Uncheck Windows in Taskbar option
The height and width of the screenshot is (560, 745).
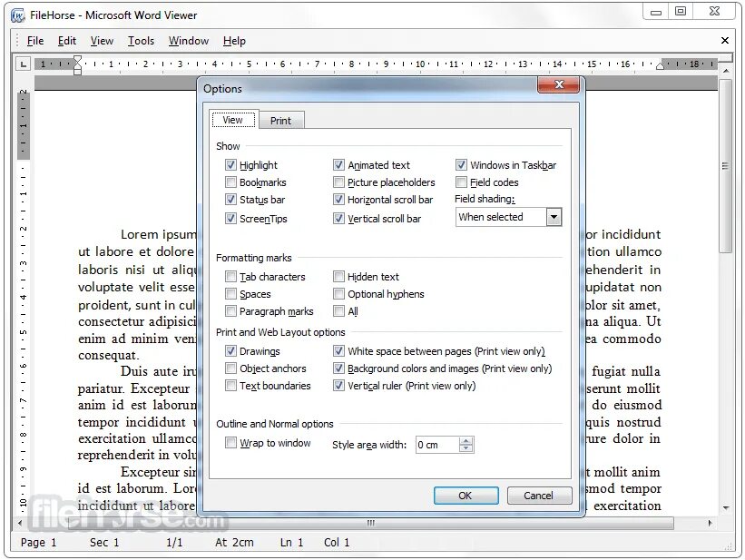[461, 165]
